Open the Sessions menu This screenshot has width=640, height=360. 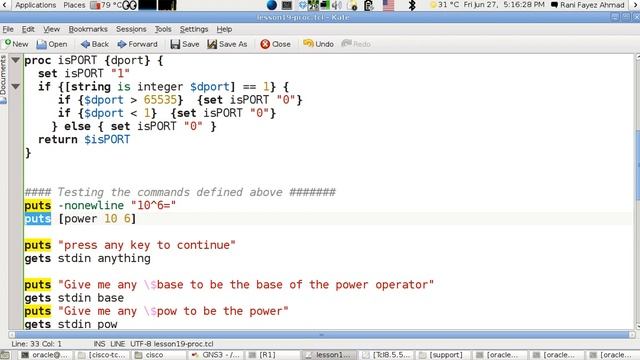[131, 29]
